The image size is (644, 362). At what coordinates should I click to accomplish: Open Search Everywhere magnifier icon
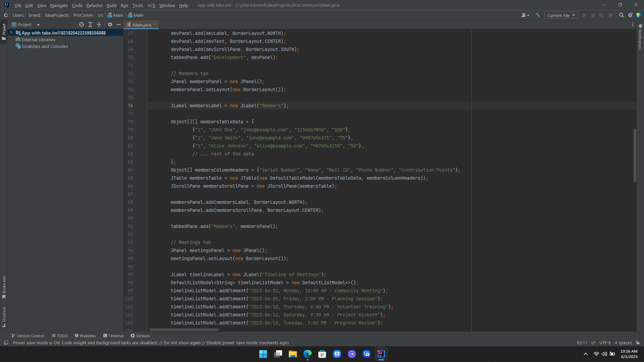(x=621, y=15)
